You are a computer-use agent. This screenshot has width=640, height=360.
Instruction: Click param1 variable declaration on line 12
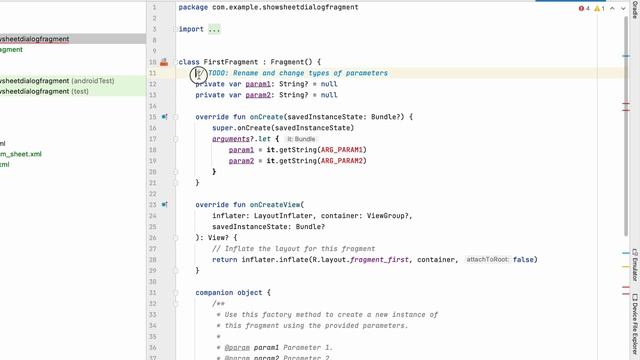click(x=258, y=84)
